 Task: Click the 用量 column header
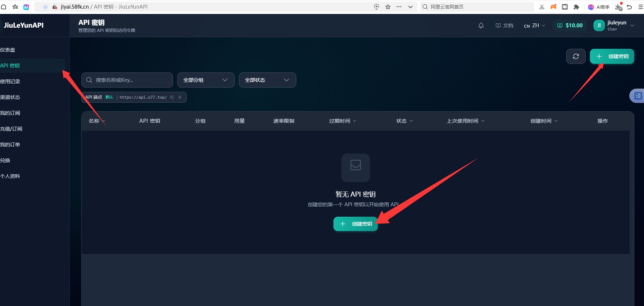pos(240,121)
